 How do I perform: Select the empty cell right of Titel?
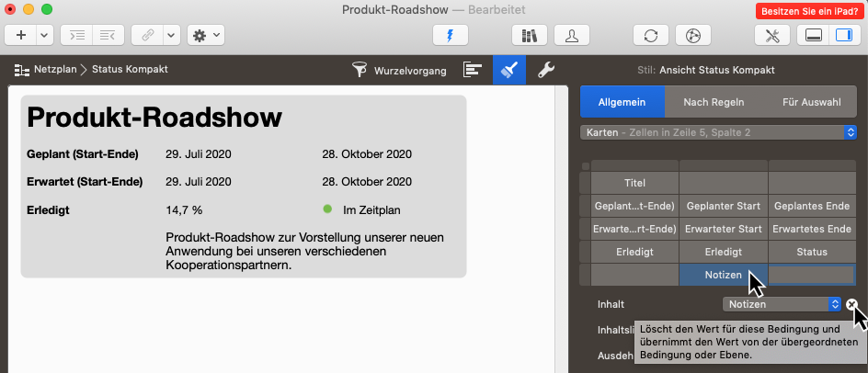(x=723, y=183)
